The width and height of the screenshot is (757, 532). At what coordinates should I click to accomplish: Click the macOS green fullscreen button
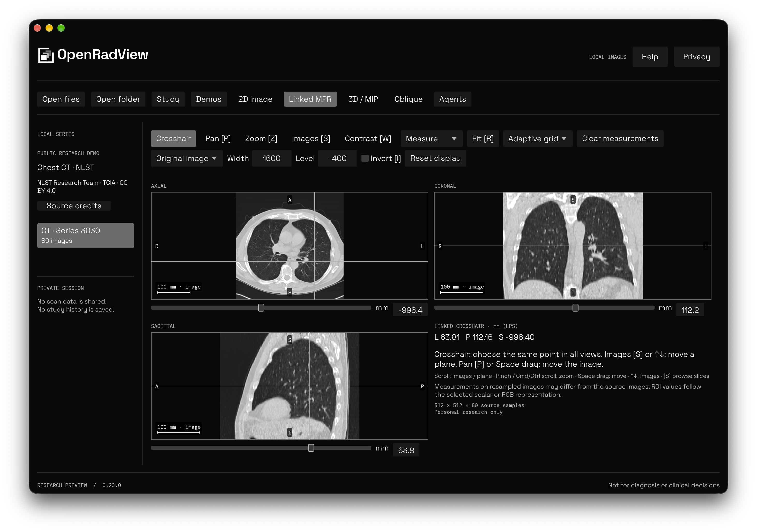coord(61,28)
